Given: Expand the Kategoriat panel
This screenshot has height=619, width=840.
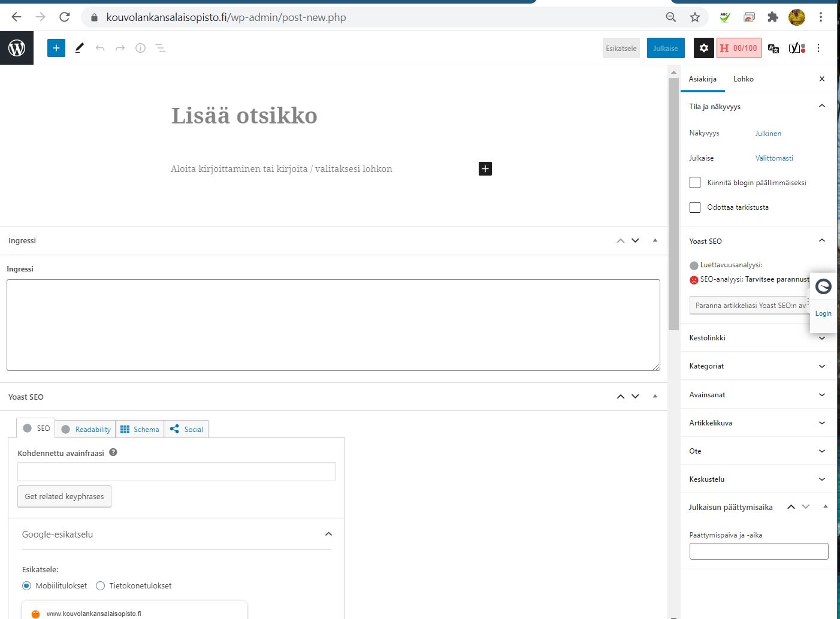Looking at the screenshot, I should coord(758,366).
